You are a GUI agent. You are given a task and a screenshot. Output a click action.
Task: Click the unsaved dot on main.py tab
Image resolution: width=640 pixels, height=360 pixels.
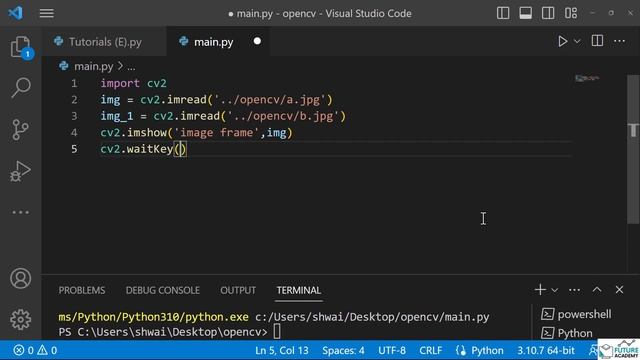(257, 41)
